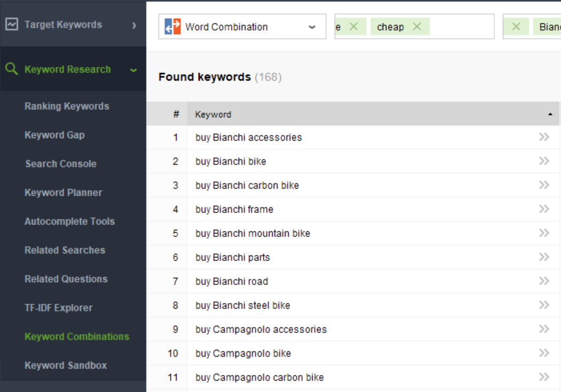This screenshot has height=392, width=561.
Task: Select keyword 'buy Campagnolo bike'
Action: [243, 354]
